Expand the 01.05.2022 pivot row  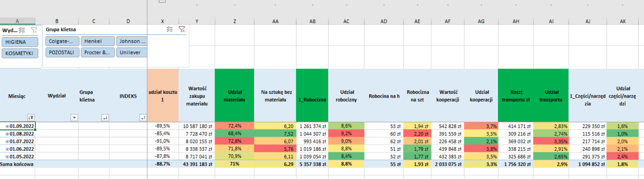click(7, 157)
